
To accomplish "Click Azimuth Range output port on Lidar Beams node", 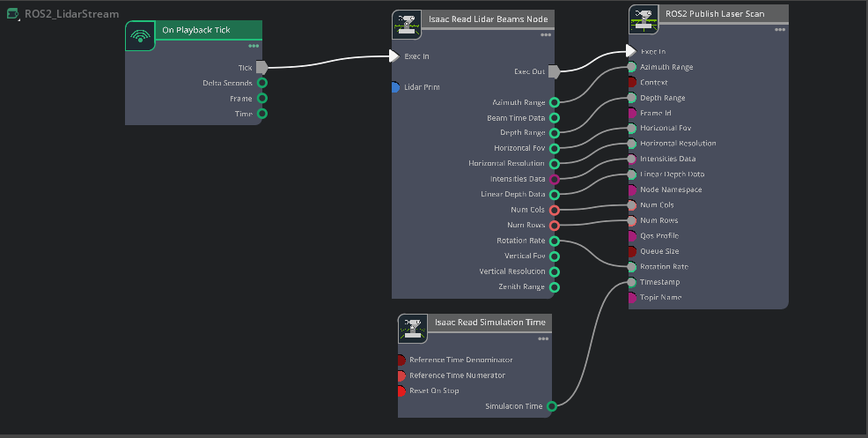I will coord(554,102).
